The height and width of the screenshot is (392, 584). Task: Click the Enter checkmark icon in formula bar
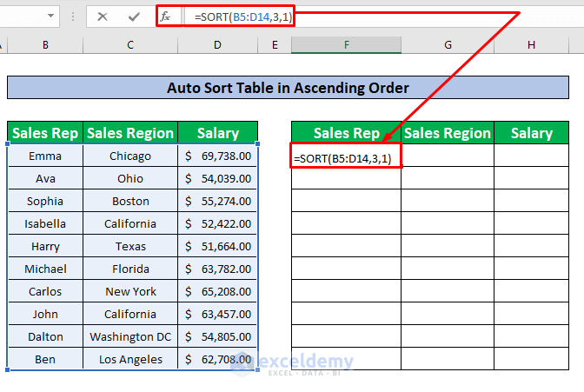tap(133, 17)
